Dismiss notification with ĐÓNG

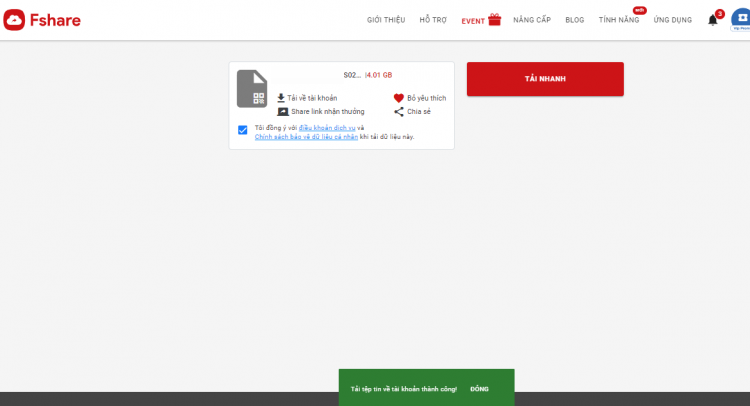click(479, 389)
